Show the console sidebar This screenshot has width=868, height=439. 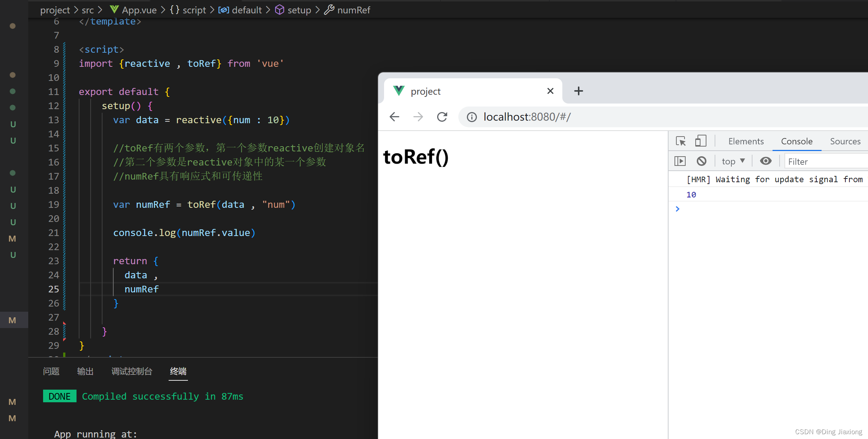(680, 161)
